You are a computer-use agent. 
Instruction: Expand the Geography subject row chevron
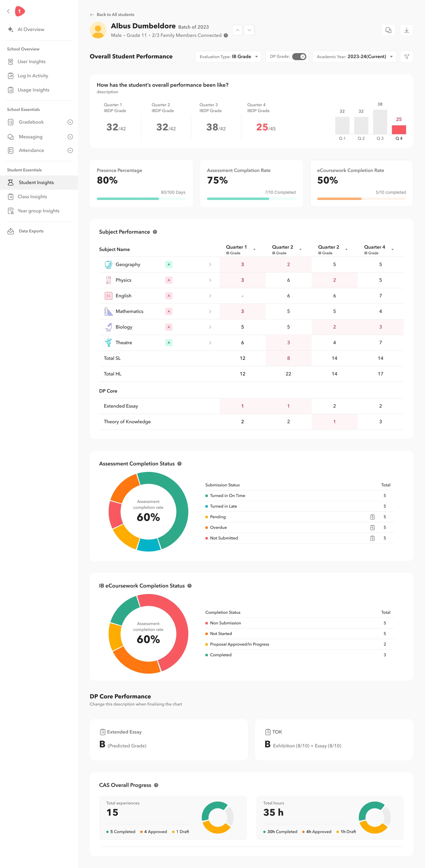210,265
